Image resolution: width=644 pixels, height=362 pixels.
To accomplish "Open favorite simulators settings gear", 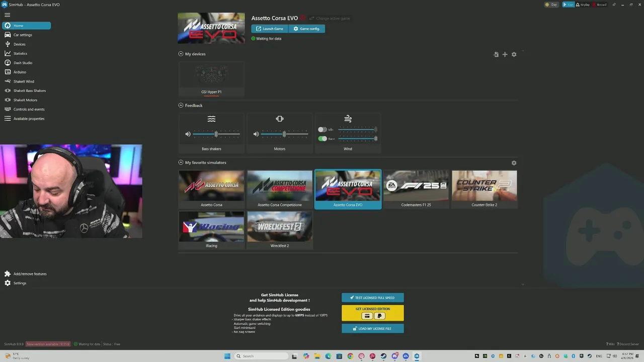I will [x=514, y=163].
